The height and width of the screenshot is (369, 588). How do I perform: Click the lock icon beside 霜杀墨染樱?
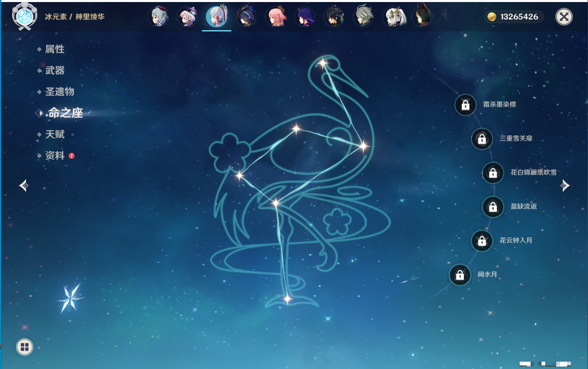(465, 105)
